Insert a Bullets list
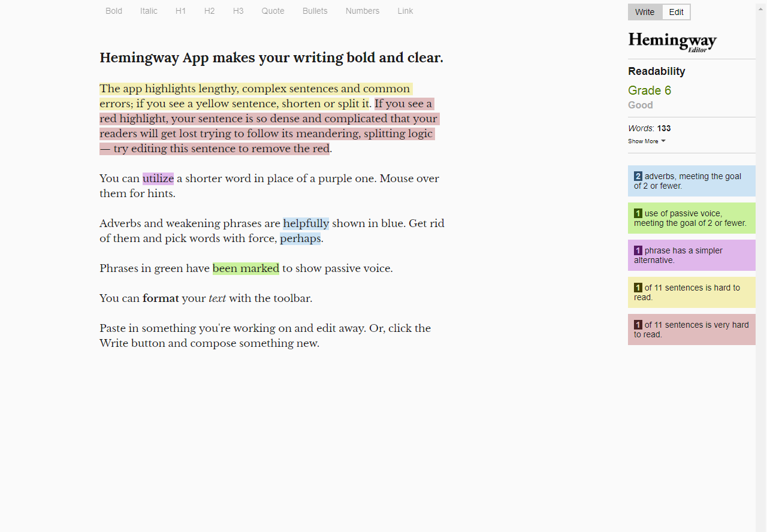Image resolution: width=767 pixels, height=532 pixels. (315, 11)
